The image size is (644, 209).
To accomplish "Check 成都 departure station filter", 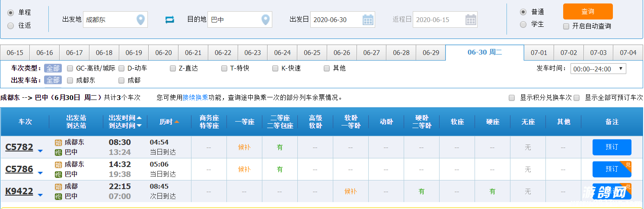I will coord(121,80).
